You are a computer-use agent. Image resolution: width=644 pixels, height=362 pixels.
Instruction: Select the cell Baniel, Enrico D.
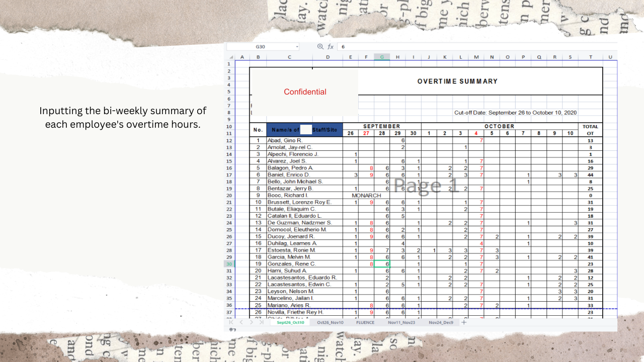pyautogui.click(x=304, y=174)
